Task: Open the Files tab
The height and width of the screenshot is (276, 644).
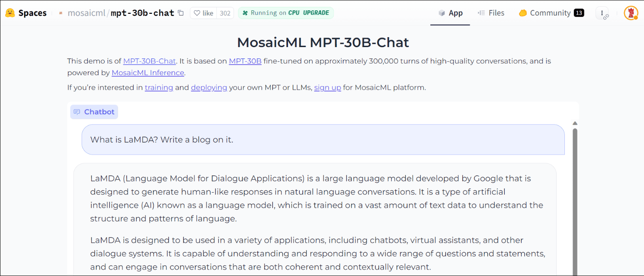Action: click(491, 13)
